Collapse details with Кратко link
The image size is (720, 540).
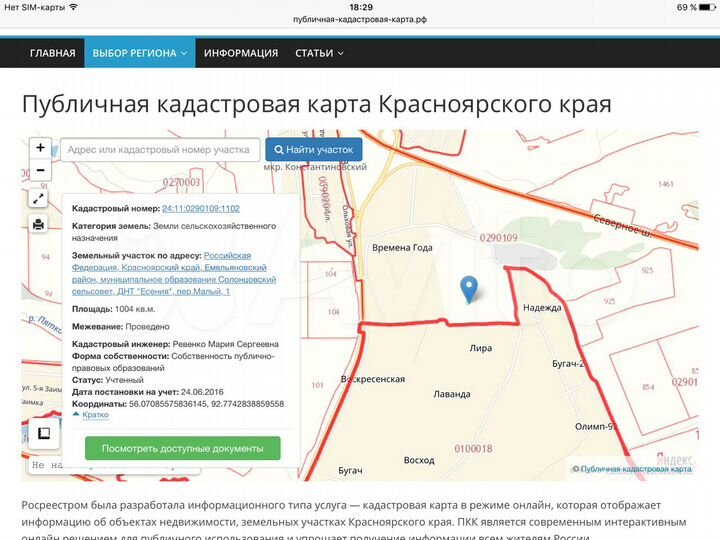coord(95,415)
